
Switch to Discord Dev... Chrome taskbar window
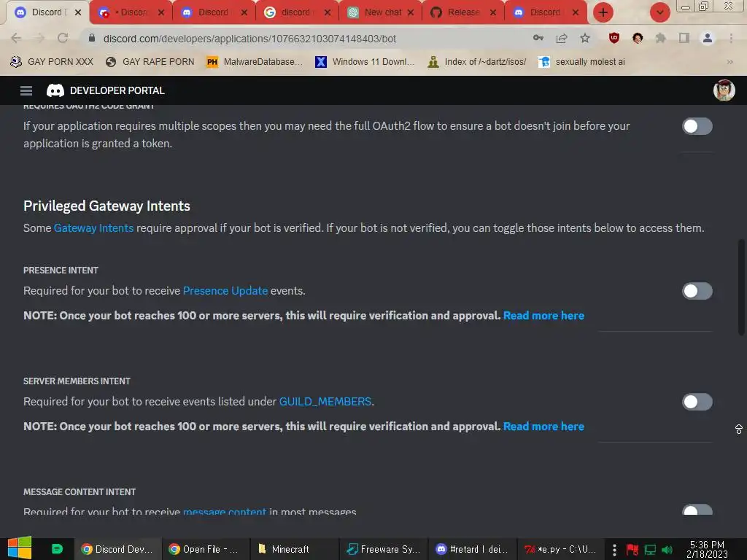[x=117, y=550]
